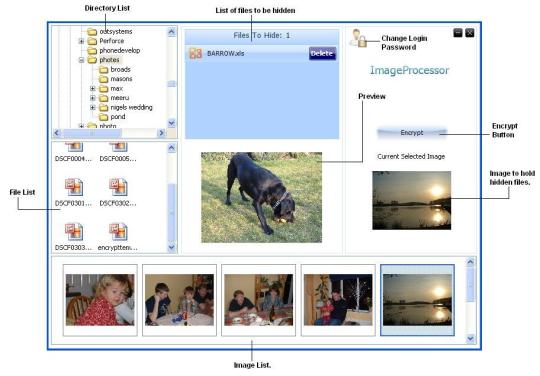Click the directory list horizontal scrollbar thumb
Viewport: 540px width, 376px height.
point(92,133)
